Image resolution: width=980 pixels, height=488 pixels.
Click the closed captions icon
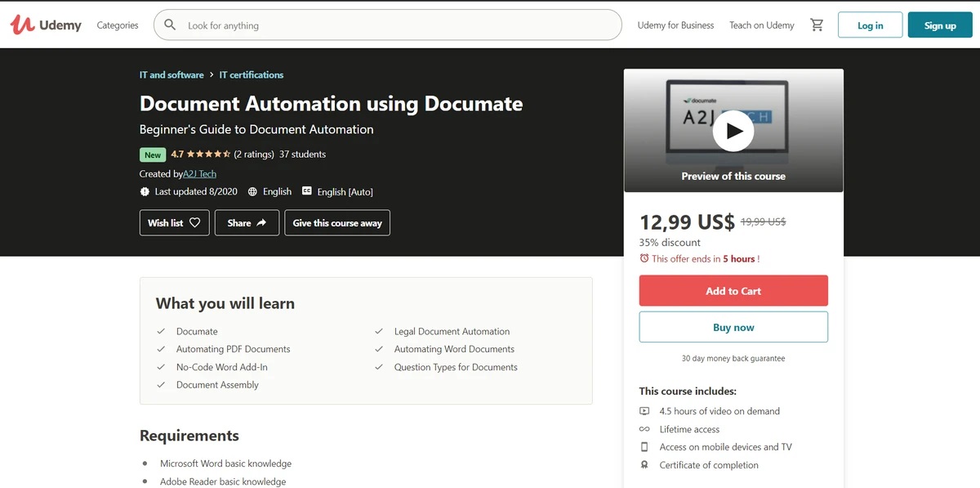[x=307, y=191]
